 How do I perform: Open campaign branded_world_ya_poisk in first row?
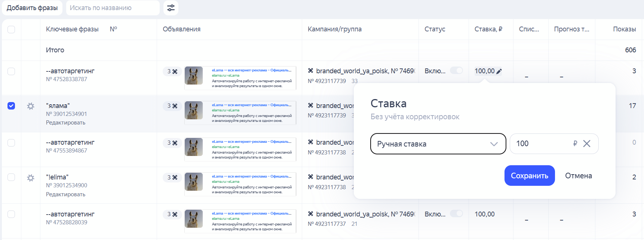pos(365,71)
